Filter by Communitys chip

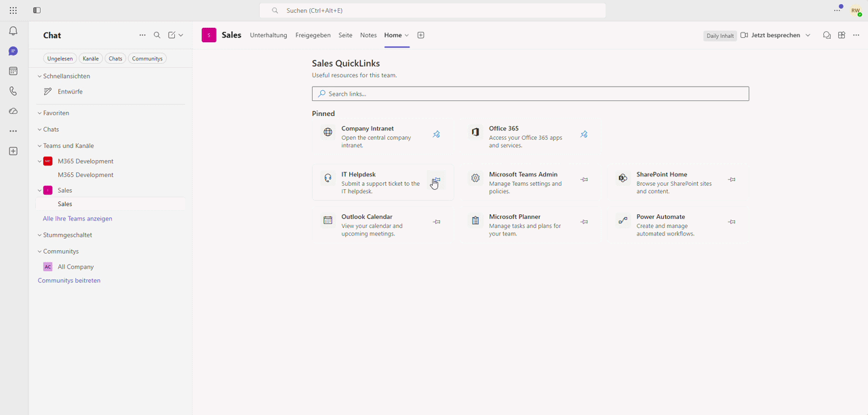pyautogui.click(x=147, y=59)
